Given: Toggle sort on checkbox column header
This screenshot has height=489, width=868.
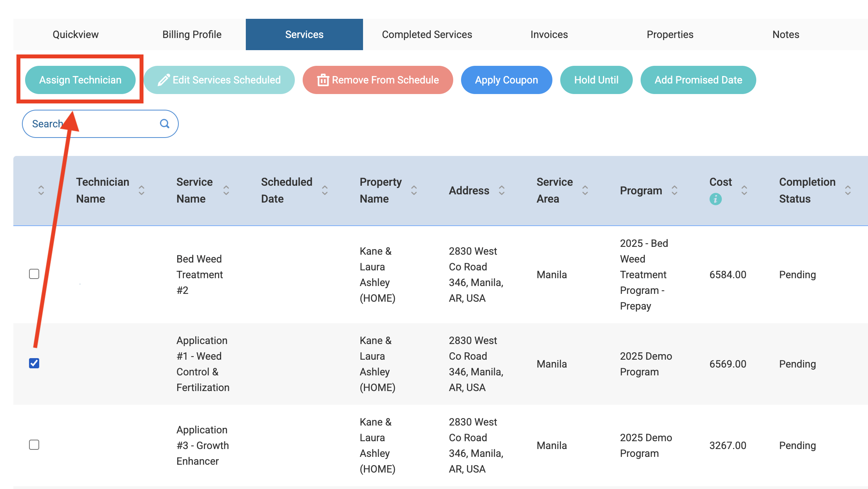Looking at the screenshot, I should (x=41, y=190).
